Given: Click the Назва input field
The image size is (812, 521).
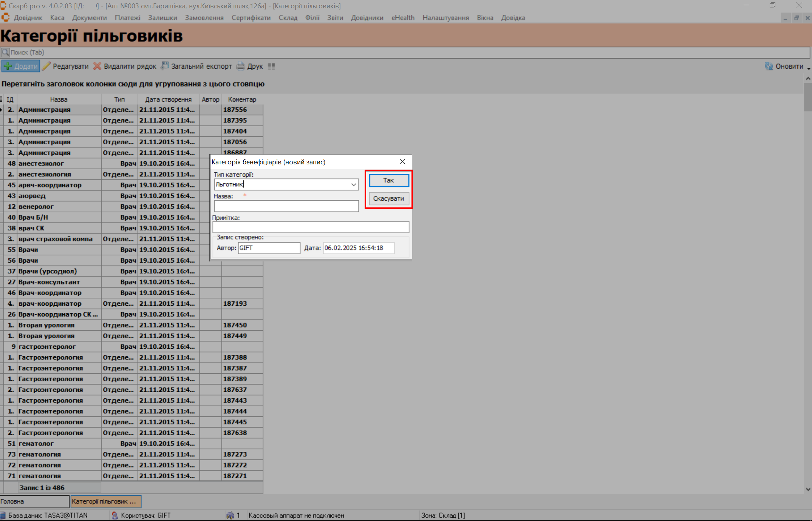Looking at the screenshot, I should click(x=286, y=206).
